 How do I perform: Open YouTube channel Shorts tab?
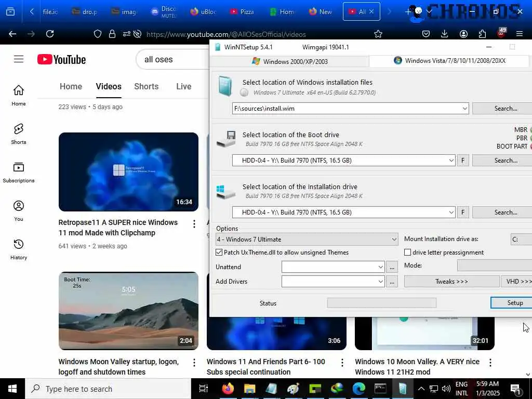(146, 87)
